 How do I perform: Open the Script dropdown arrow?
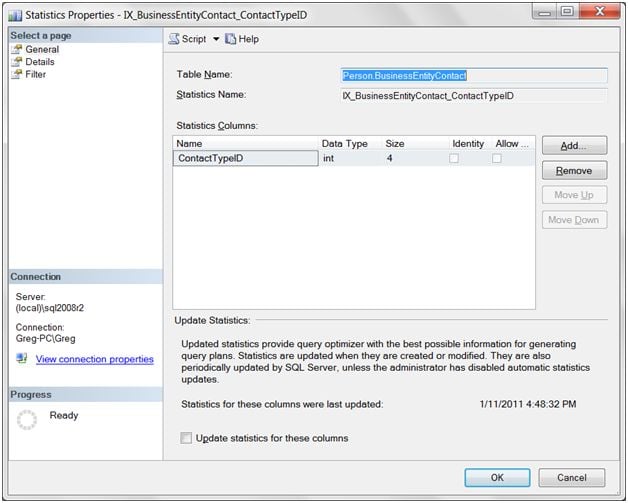point(216,39)
